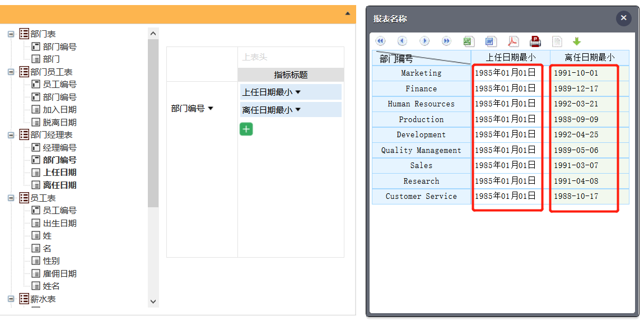Select 脱离日期 field in tree
The image size is (644, 321).
point(59,123)
